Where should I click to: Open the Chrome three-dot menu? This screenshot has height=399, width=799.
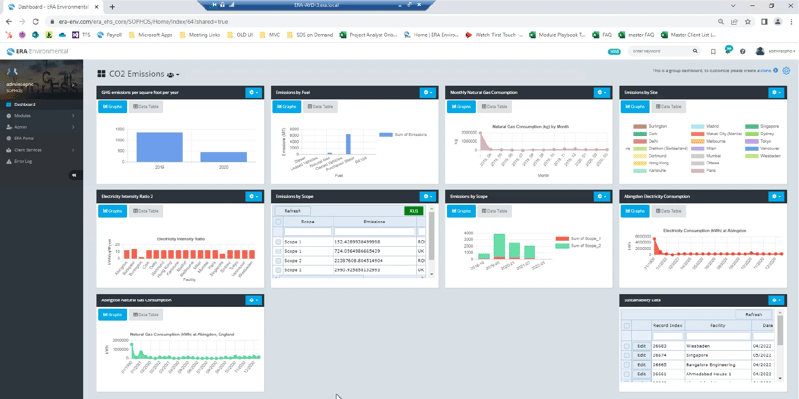coord(791,22)
